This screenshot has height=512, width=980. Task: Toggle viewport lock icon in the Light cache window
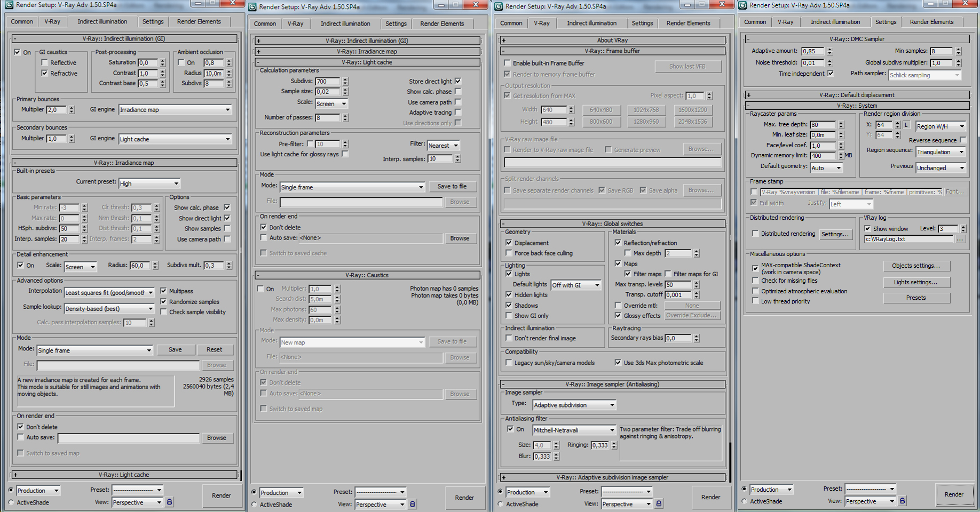(413, 504)
